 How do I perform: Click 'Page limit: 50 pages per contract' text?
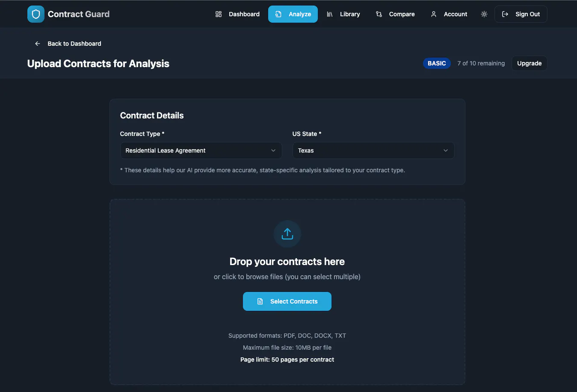[x=287, y=360]
